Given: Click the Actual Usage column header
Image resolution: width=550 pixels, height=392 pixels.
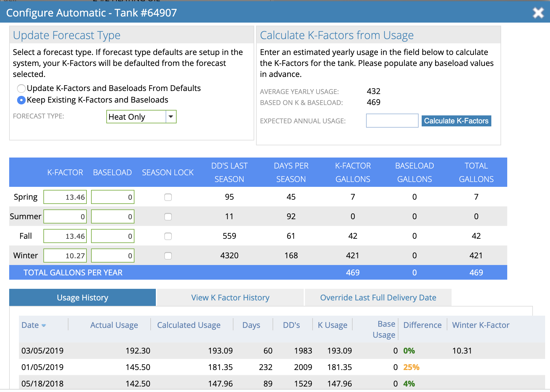Looking at the screenshot, I should [x=114, y=325].
